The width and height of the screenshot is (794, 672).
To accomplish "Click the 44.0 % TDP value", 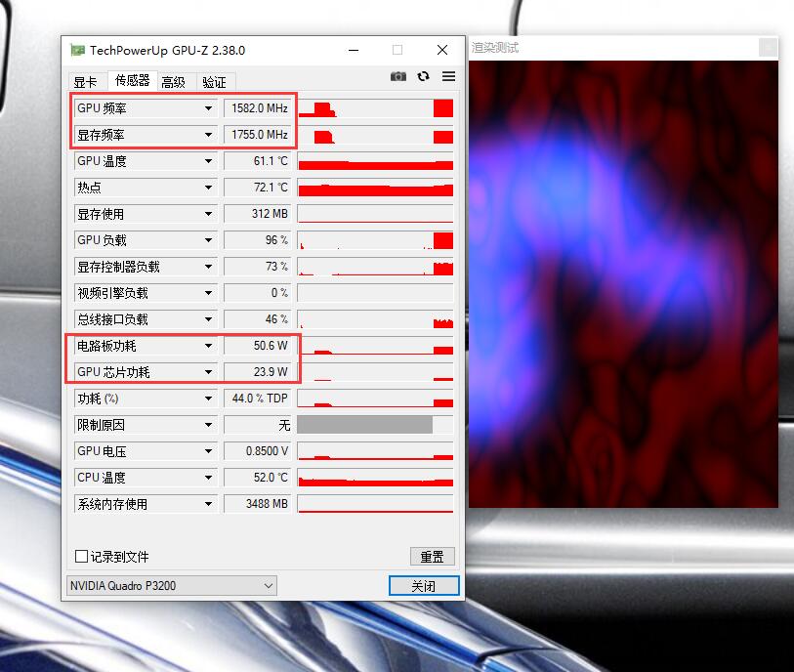I will [257, 399].
